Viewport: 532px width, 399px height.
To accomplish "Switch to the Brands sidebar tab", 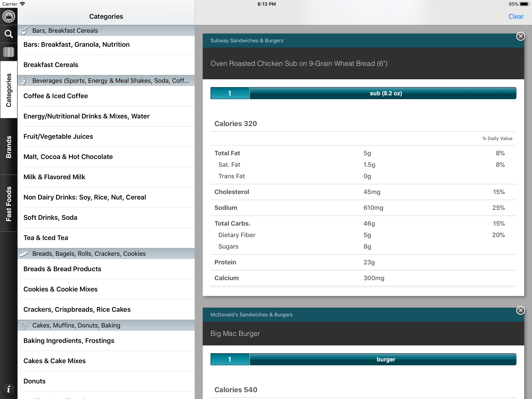I will pos(9,147).
